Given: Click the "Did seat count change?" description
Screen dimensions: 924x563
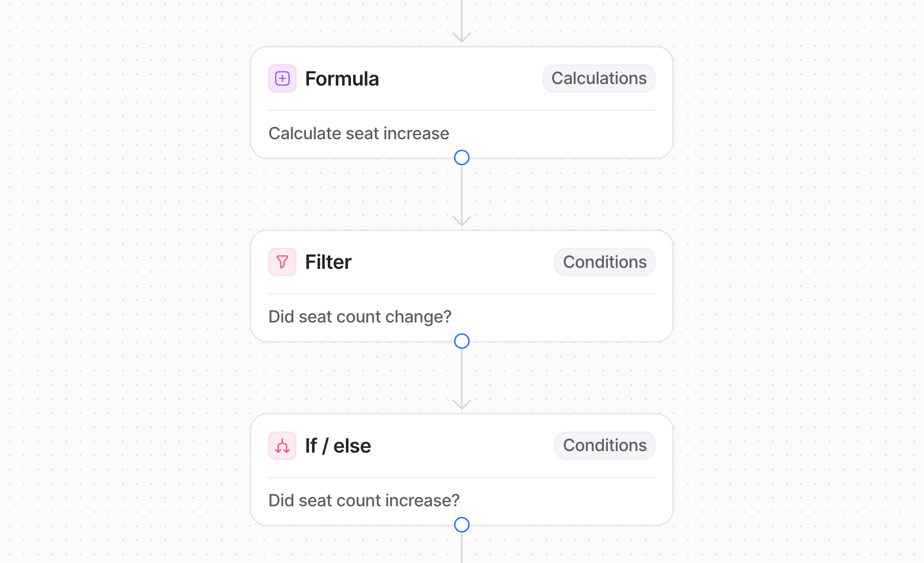Looking at the screenshot, I should pos(360,317).
